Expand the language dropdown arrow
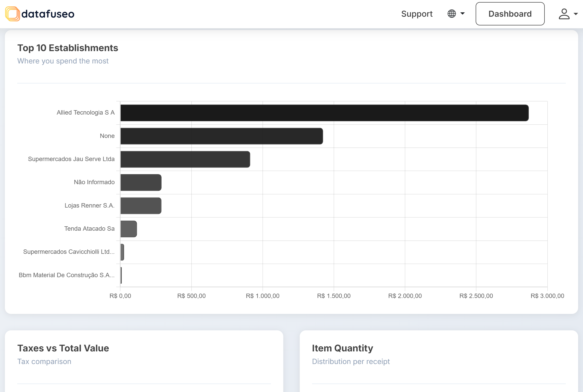This screenshot has width=583, height=392. click(x=463, y=14)
